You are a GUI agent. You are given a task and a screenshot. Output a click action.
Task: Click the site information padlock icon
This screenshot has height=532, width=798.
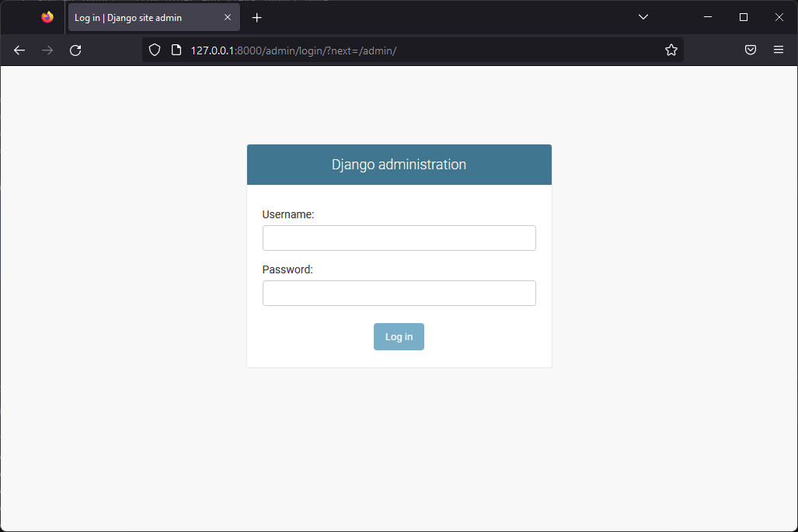[175, 50]
